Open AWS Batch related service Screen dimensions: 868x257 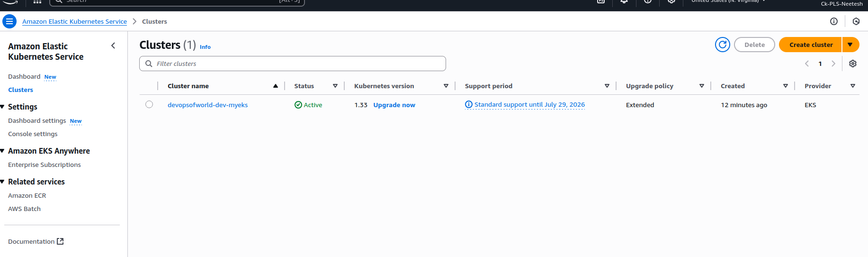click(24, 209)
